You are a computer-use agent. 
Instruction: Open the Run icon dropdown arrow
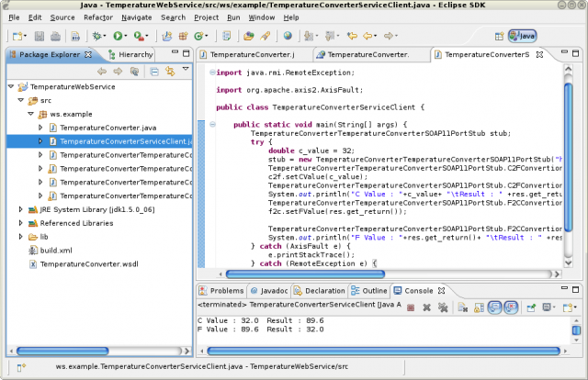[126, 36]
